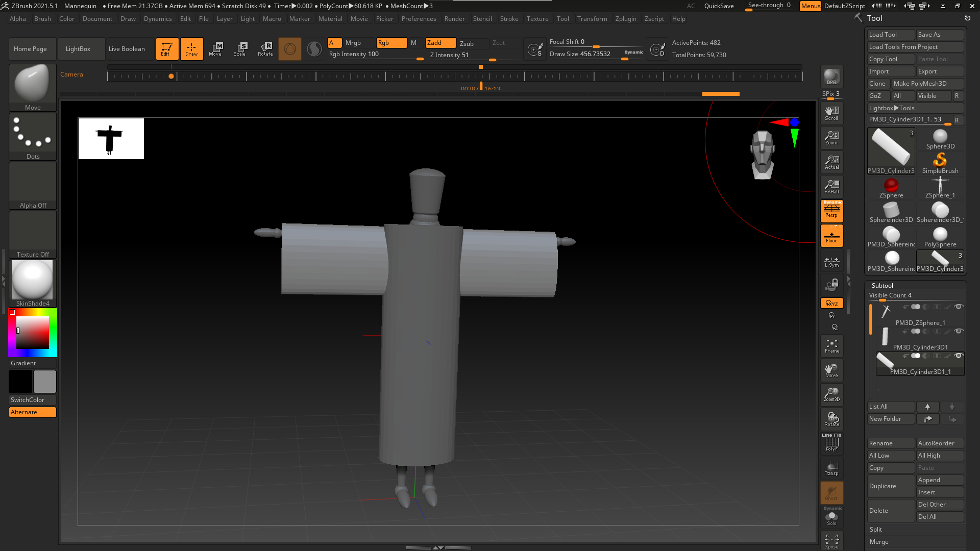
Task: Collapse the Subtool panel header
Action: tap(882, 285)
